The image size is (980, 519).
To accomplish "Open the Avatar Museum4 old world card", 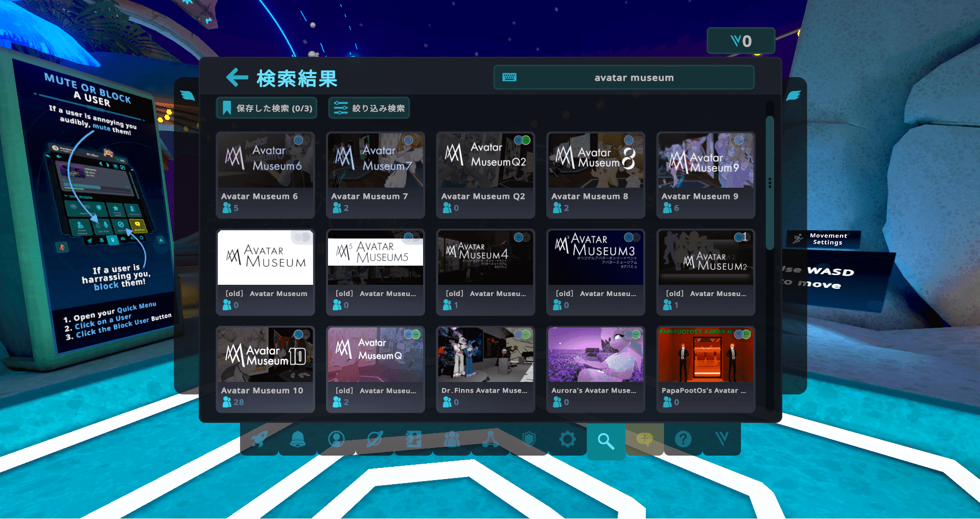I will (x=485, y=272).
